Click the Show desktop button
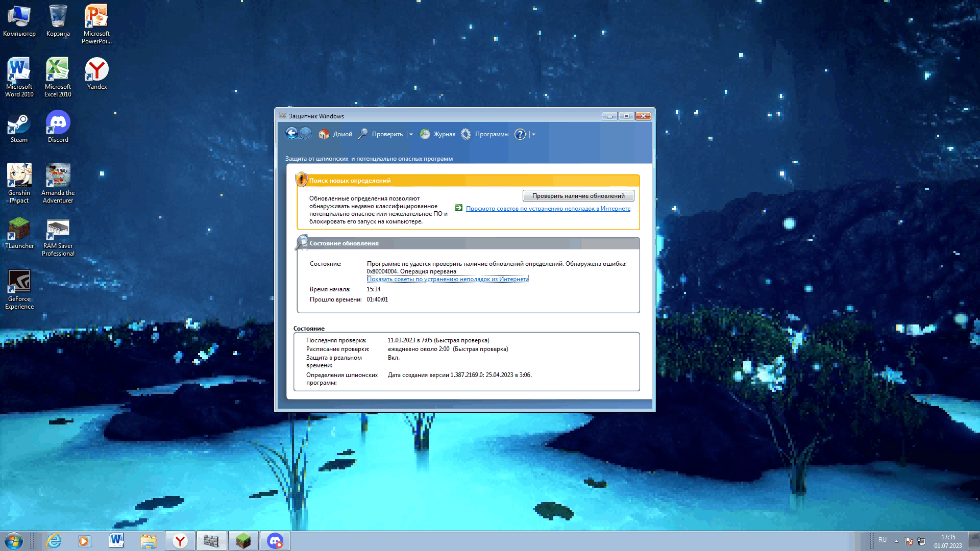Screen dimensions: 980x551 974,541
